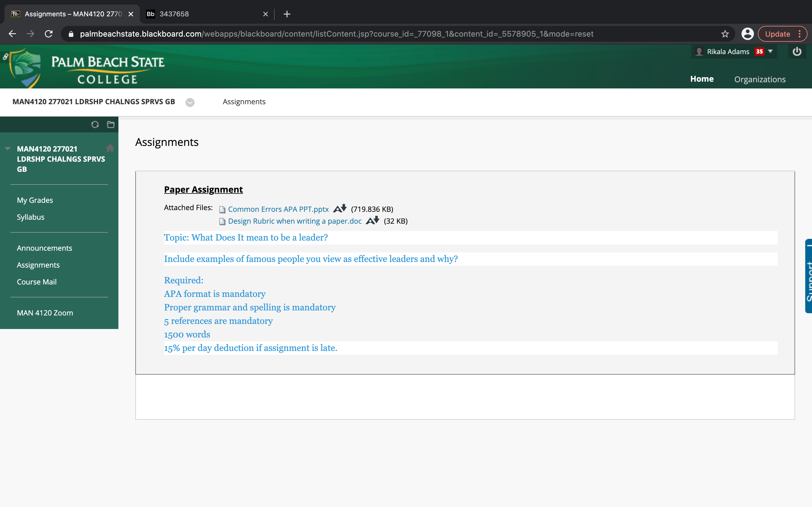Open alternative formats for Design Rubric doc
Viewport: 812px width, 507px height.
coord(372,221)
